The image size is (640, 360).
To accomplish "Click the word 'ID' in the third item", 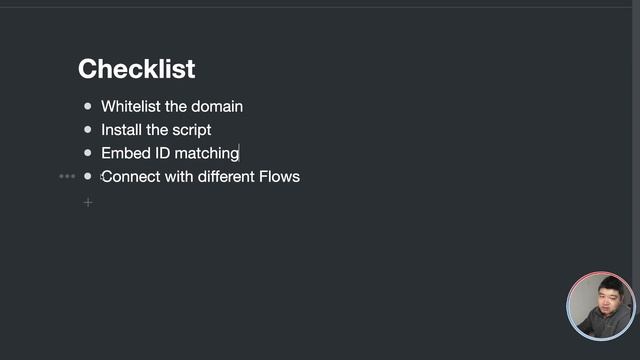I will [x=162, y=153].
